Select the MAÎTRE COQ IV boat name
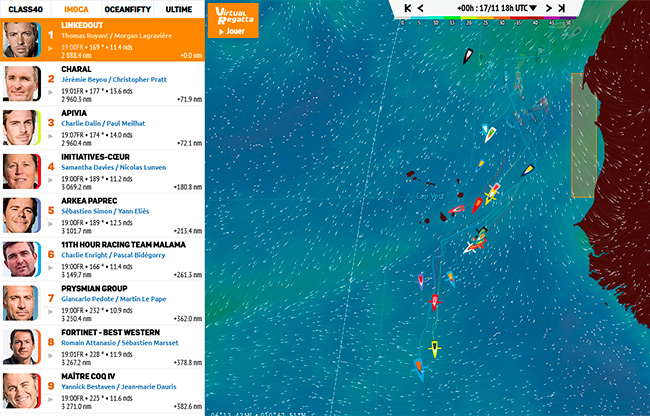Image resolution: width=650 pixels, height=416 pixels. pyautogui.click(x=88, y=376)
